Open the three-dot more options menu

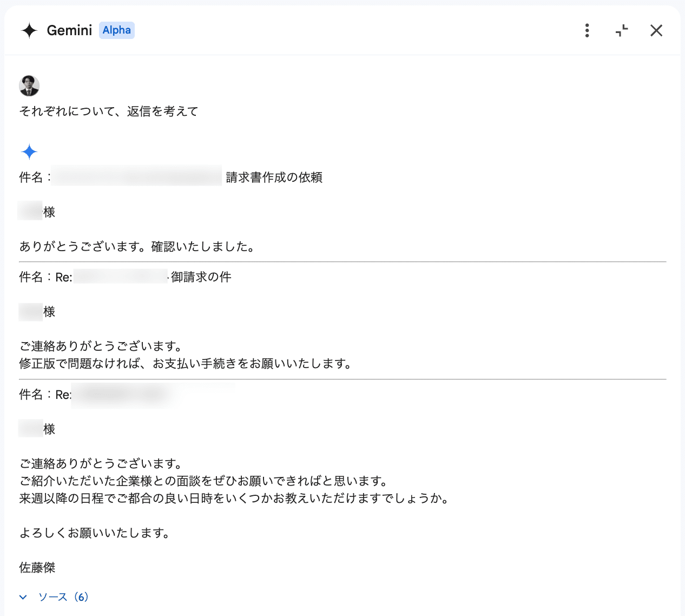tap(587, 30)
